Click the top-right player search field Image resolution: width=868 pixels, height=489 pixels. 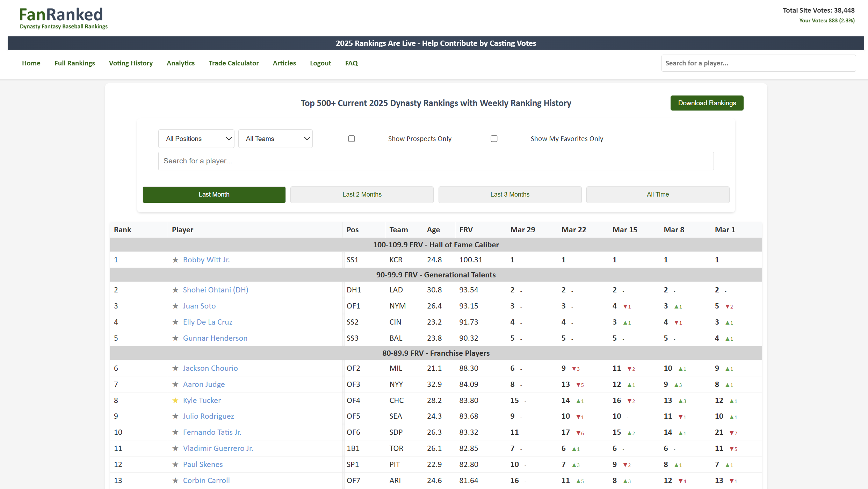758,63
